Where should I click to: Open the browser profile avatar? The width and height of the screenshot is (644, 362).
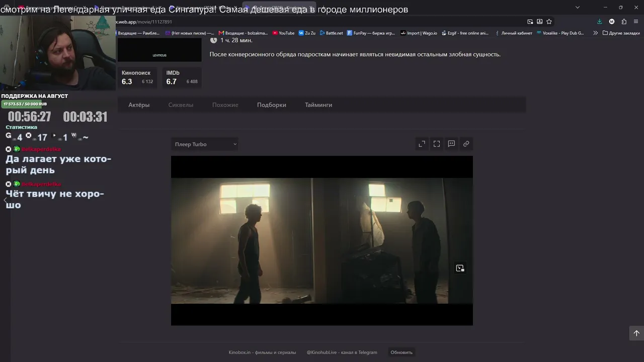point(612,22)
